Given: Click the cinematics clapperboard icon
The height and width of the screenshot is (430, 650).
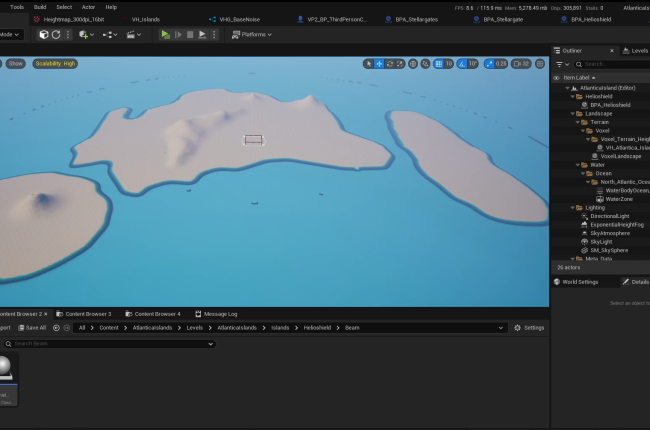Looking at the screenshot, I should (132, 34).
